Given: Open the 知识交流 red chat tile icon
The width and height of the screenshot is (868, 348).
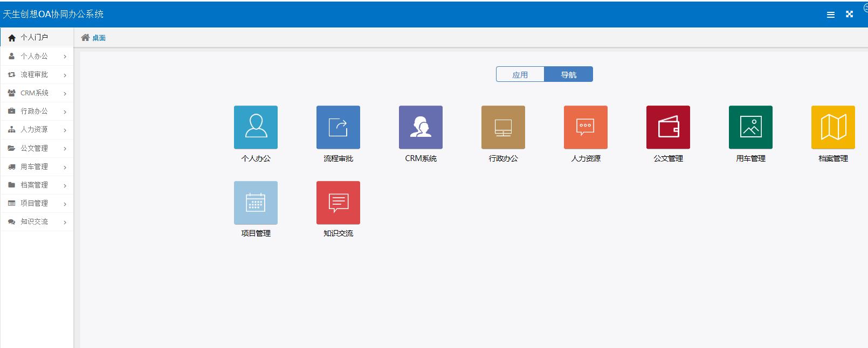Looking at the screenshot, I should pyautogui.click(x=338, y=203).
